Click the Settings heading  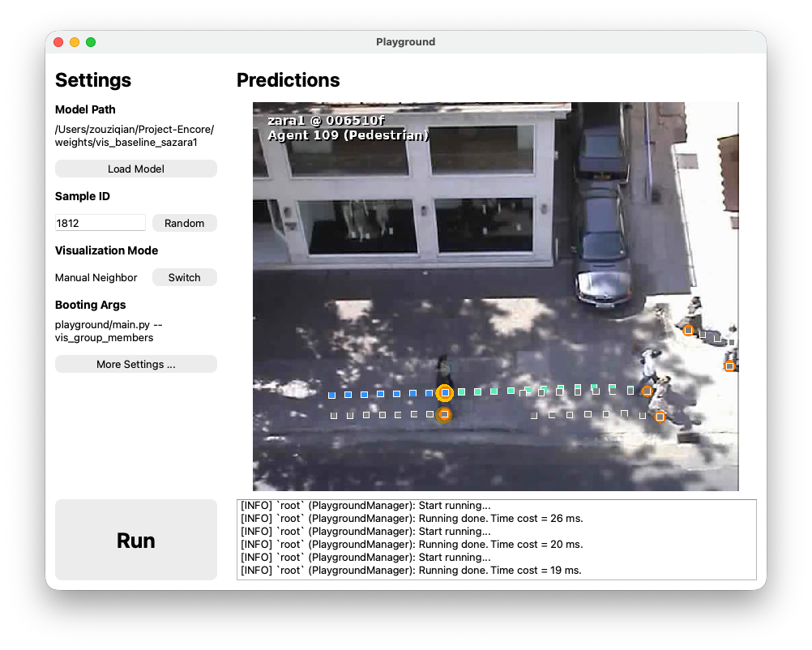pyautogui.click(x=93, y=80)
